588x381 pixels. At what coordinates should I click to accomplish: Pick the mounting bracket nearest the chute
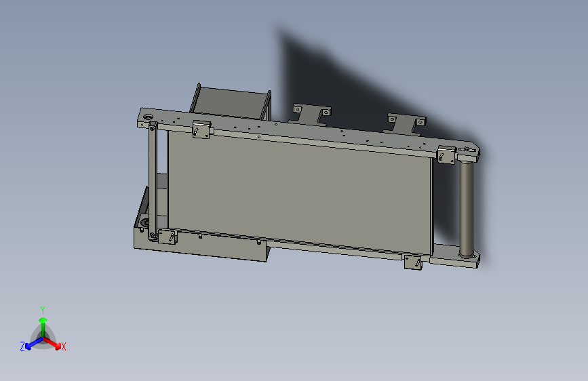(311, 115)
